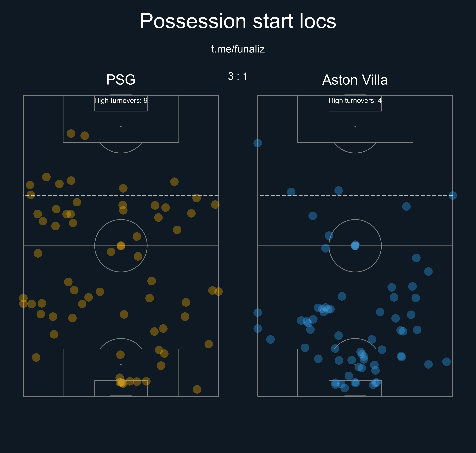The width and height of the screenshot is (476, 453).
Task: Click the yellow marker at the dashed line's left end
Action: (31, 195)
